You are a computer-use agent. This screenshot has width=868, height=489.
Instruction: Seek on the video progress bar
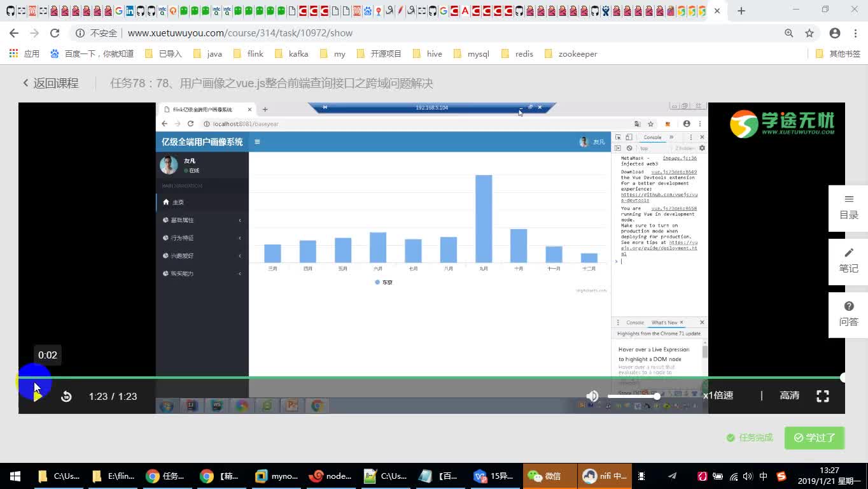pos(431,378)
